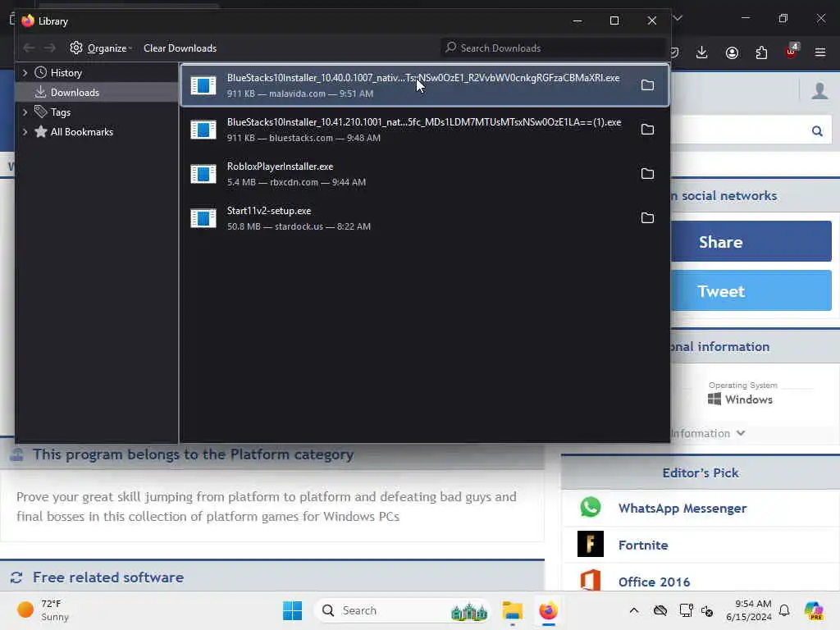Image resolution: width=840 pixels, height=630 pixels.
Task: Expand the All Bookmarks tree node
Action: (x=25, y=132)
